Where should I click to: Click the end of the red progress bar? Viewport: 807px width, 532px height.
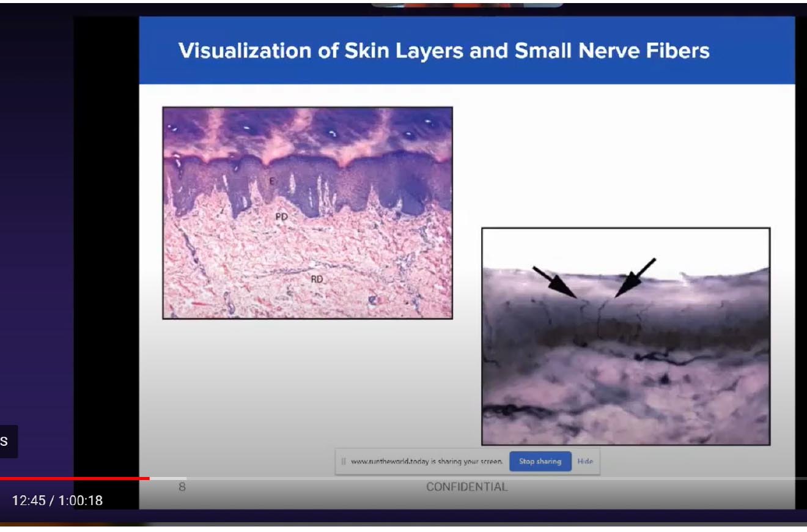pos(149,478)
